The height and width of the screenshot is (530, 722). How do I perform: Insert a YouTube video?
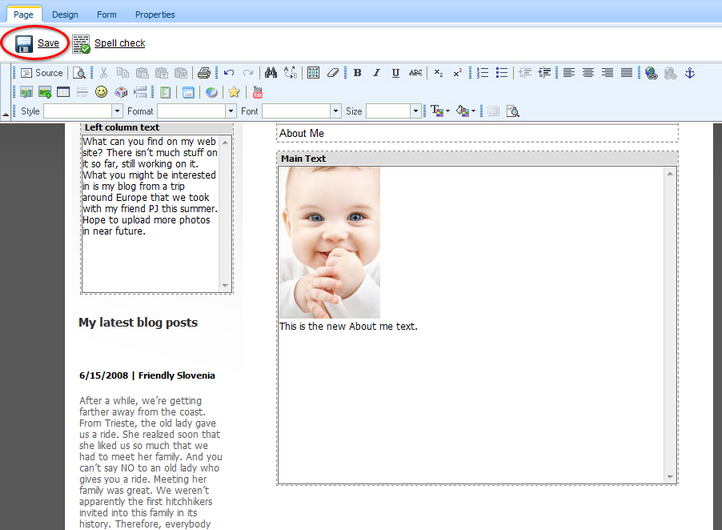click(258, 92)
